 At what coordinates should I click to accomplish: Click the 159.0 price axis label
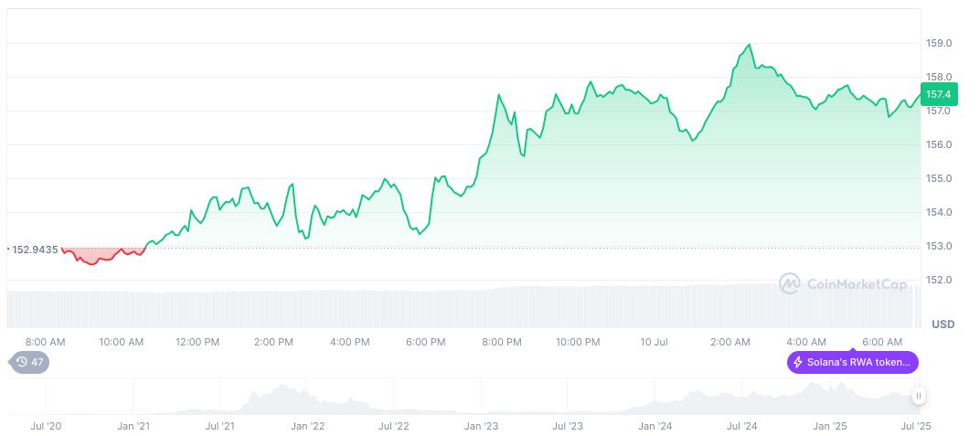point(941,43)
